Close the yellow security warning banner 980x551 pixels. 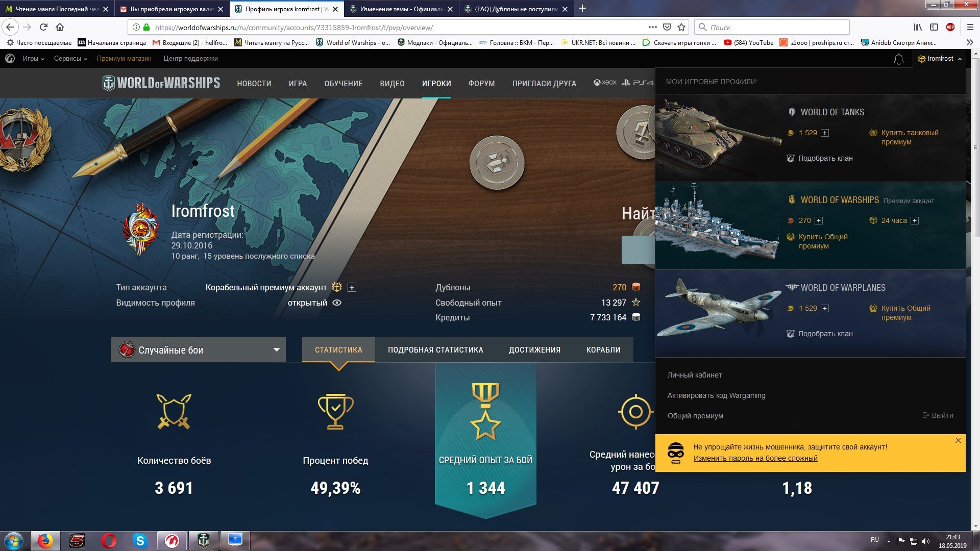coord(958,440)
